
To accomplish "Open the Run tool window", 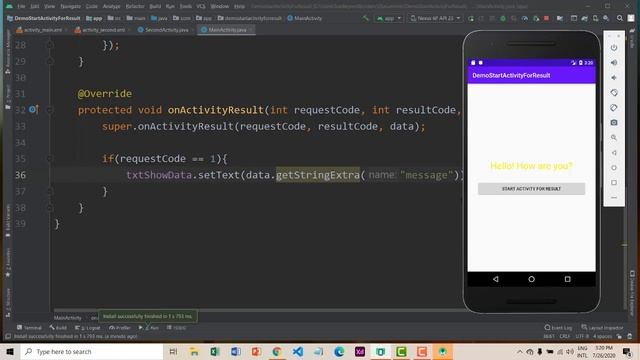I will pos(149,327).
